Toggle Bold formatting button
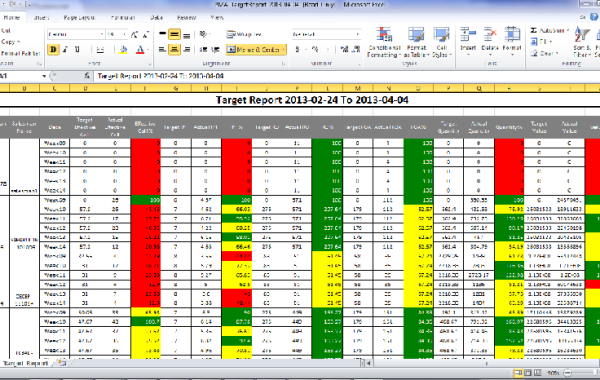This screenshot has height=380, width=600. tap(53, 50)
